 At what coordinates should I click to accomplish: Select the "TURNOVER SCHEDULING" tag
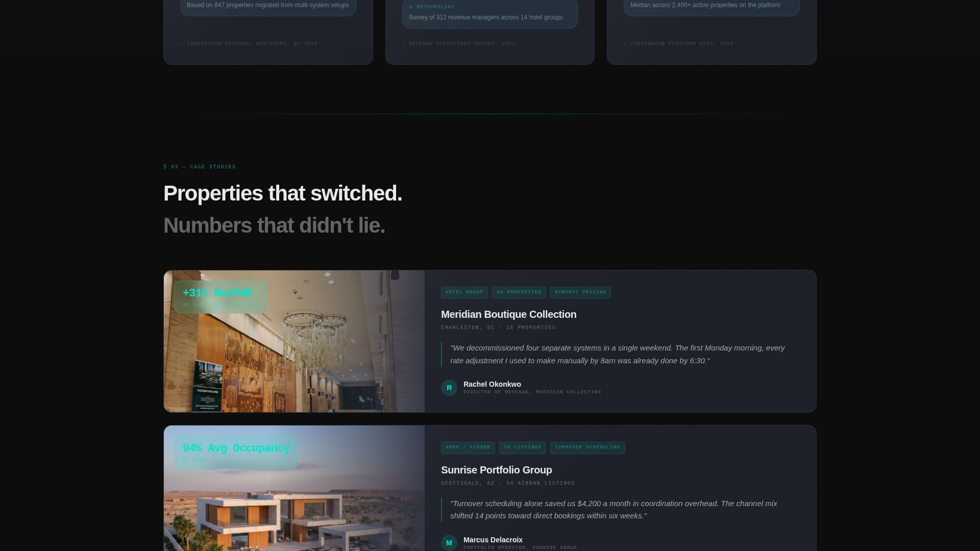587,447
